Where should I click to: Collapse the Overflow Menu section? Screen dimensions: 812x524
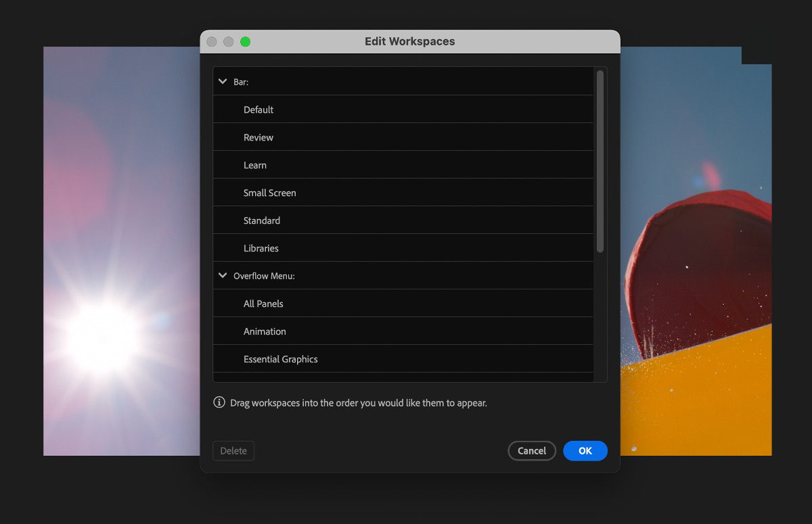point(223,275)
